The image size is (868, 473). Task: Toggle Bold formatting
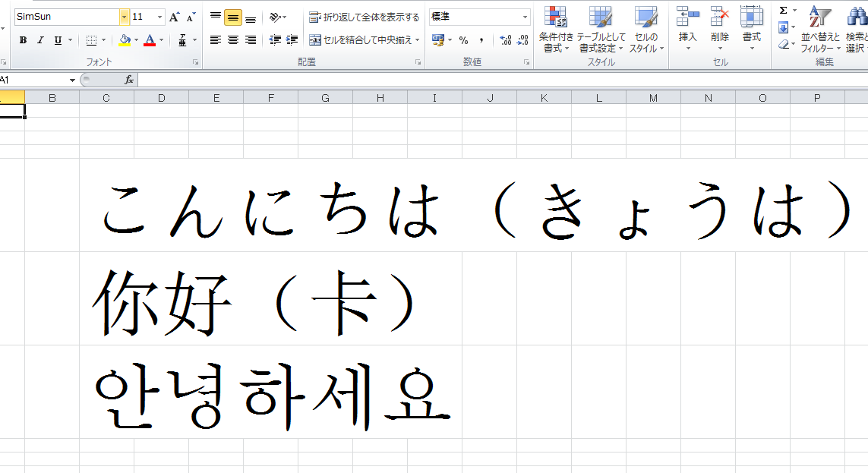23,39
